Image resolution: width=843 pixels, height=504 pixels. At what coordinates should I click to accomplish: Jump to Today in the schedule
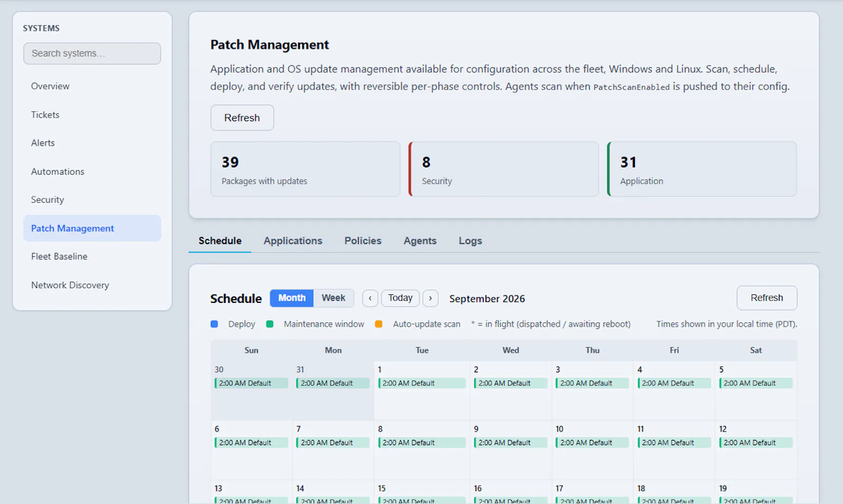(400, 298)
